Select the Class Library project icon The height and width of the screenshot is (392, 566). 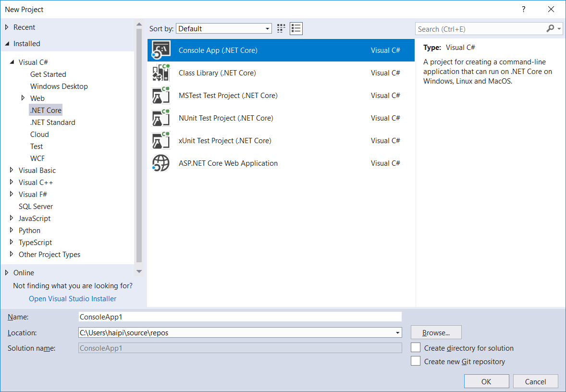pyautogui.click(x=161, y=73)
